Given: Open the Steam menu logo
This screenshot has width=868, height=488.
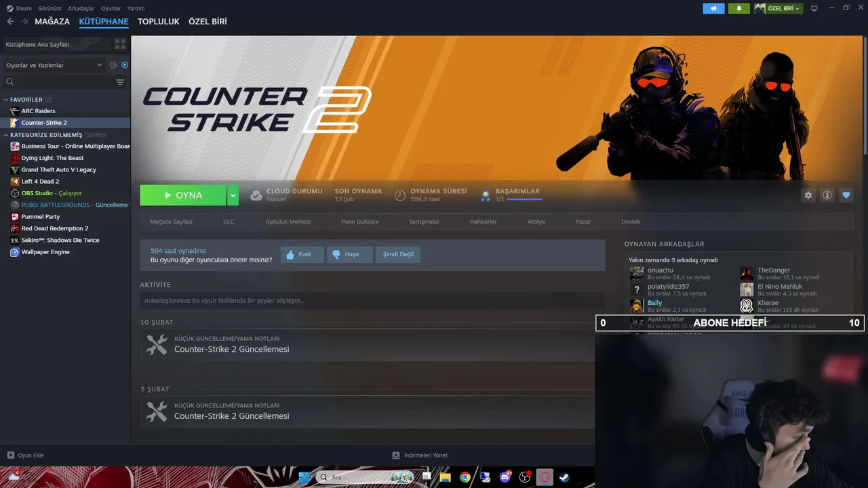Looking at the screenshot, I should 9,8.
